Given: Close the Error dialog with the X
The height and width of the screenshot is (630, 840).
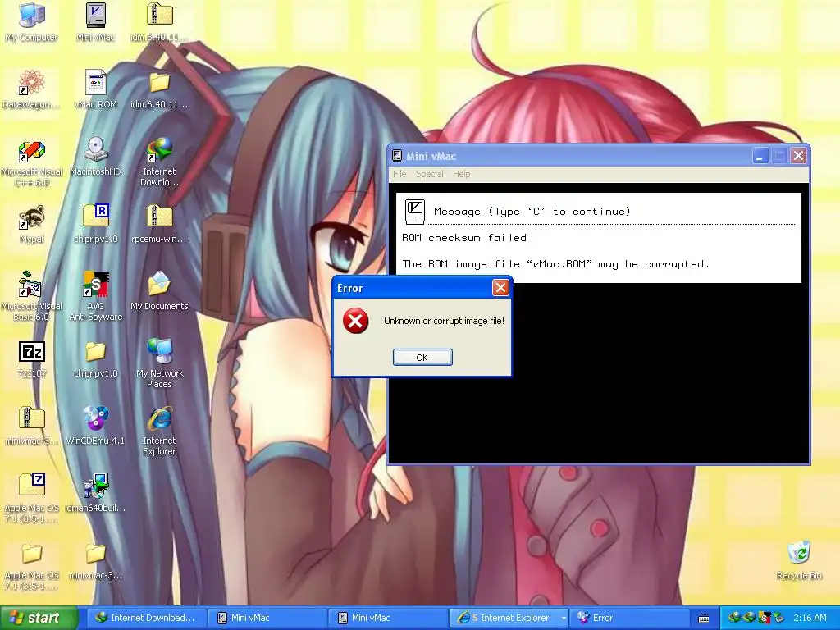Looking at the screenshot, I should point(500,288).
